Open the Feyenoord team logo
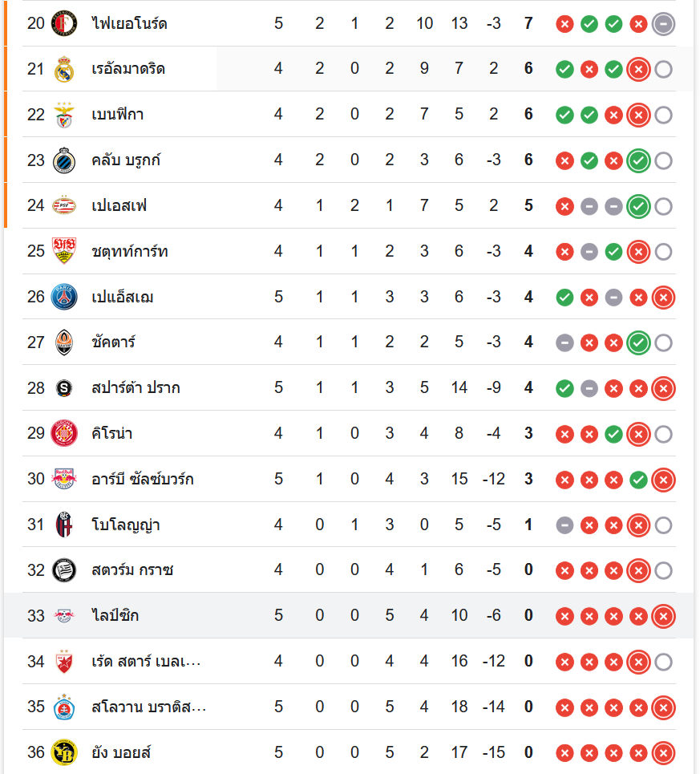This screenshot has width=700, height=774. point(64,24)
